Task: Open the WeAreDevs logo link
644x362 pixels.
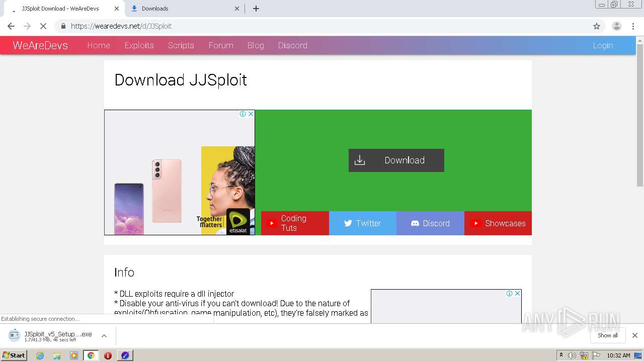Action: (40, 45)
